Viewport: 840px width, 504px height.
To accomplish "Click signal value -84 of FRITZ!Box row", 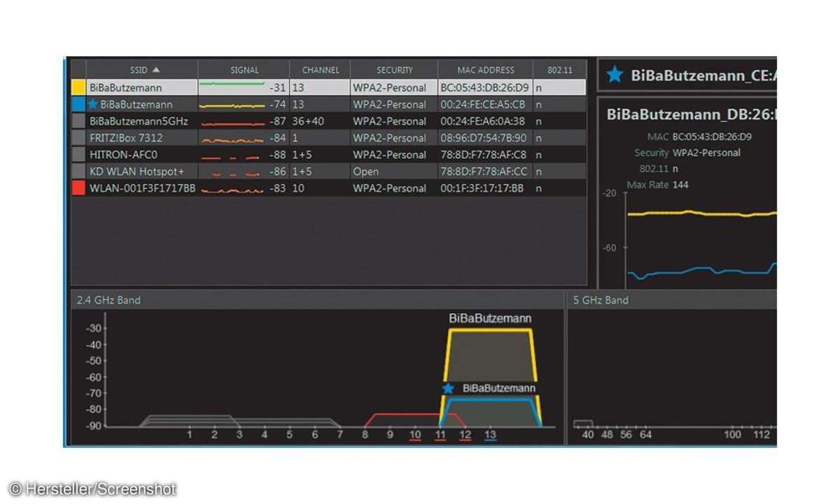I will [x=277, y=138].
